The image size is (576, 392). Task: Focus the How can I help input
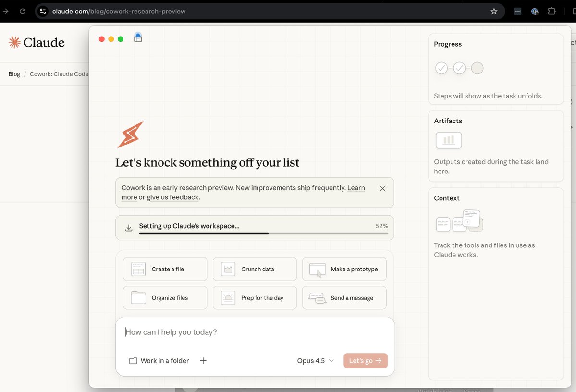click(255, 332)
